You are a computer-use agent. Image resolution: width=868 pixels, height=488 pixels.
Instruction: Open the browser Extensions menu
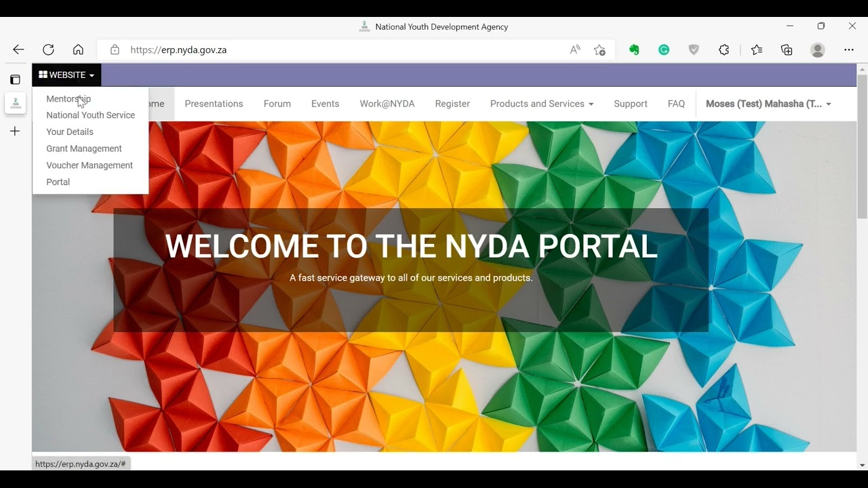click(x=724, y=49)
